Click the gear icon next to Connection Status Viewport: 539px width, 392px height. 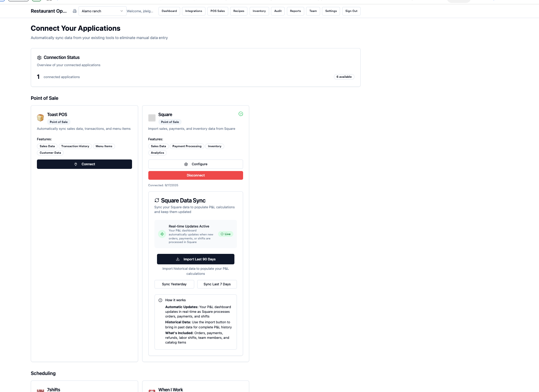39,57
